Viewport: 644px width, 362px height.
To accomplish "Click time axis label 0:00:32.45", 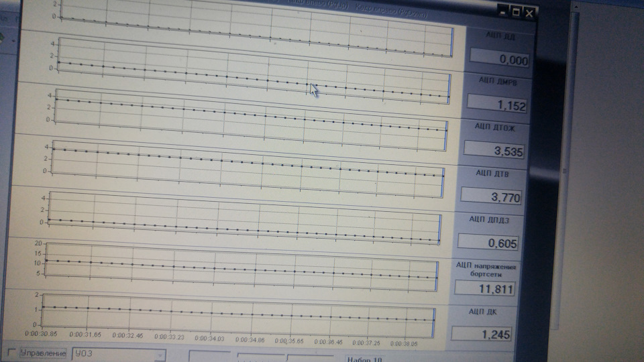I will pyautogui.click(x=127, y=335).
